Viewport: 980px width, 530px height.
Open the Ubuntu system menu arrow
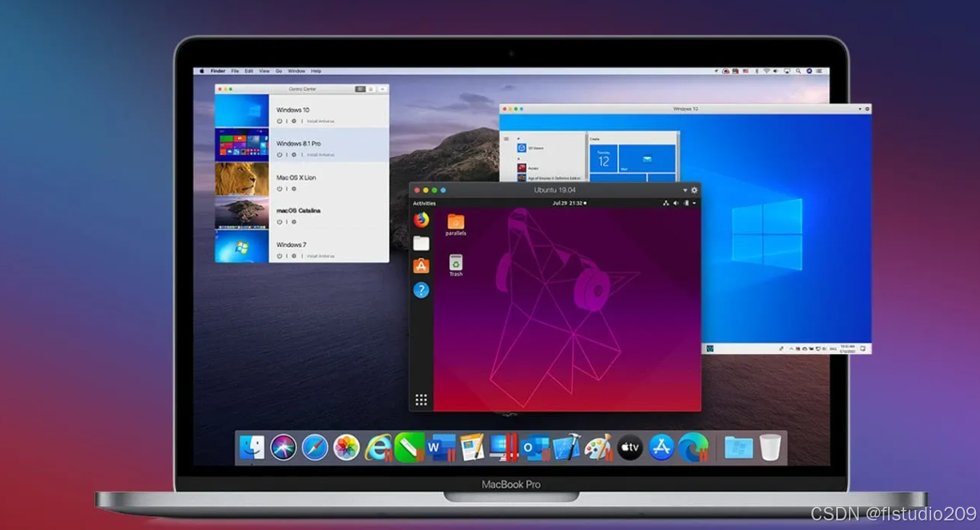[x=694, y=204]
